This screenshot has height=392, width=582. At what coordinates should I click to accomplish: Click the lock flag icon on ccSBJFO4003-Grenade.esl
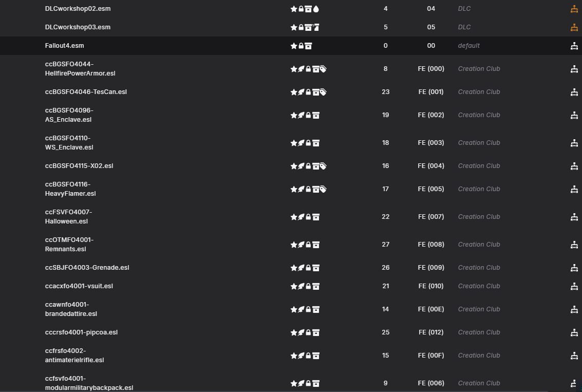tap(308, 268)
